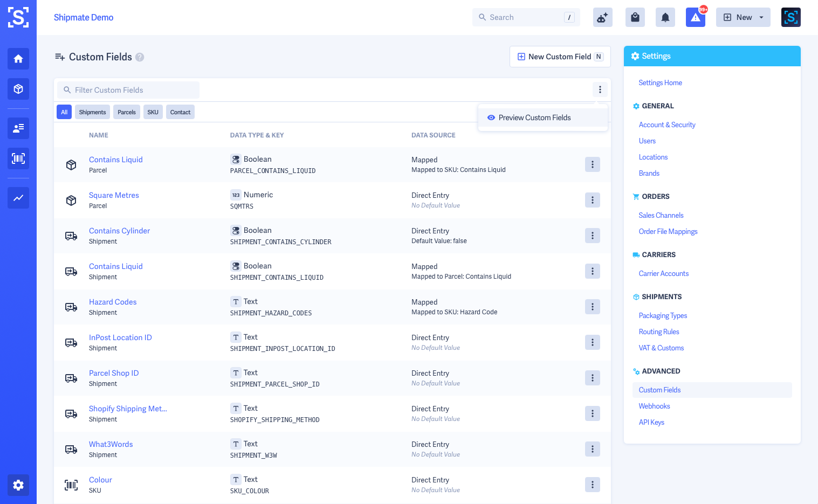The width and height of the screenshot is (818, 504).
Task: Open barcode scan icon in sidebar
Action: 18,158
